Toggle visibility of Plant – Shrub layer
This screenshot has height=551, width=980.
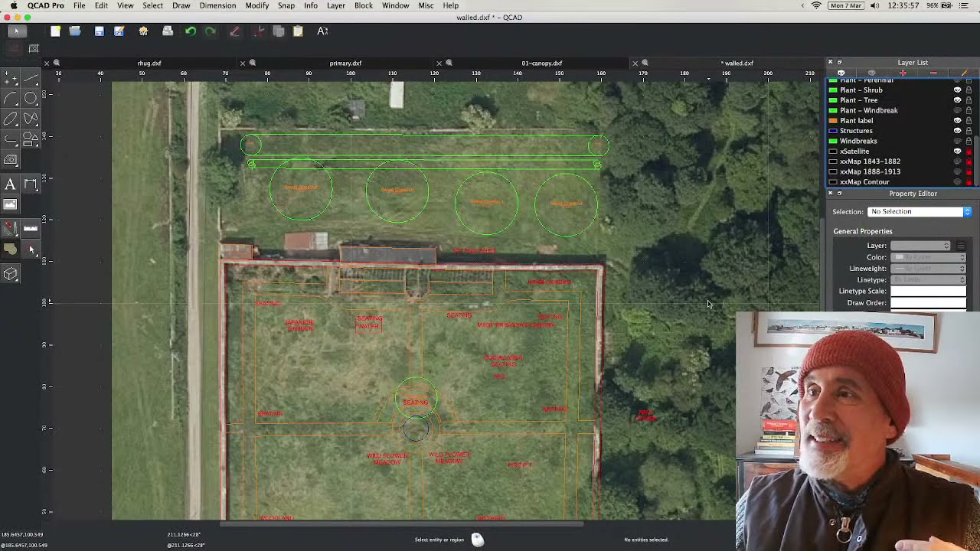[957, 90]
